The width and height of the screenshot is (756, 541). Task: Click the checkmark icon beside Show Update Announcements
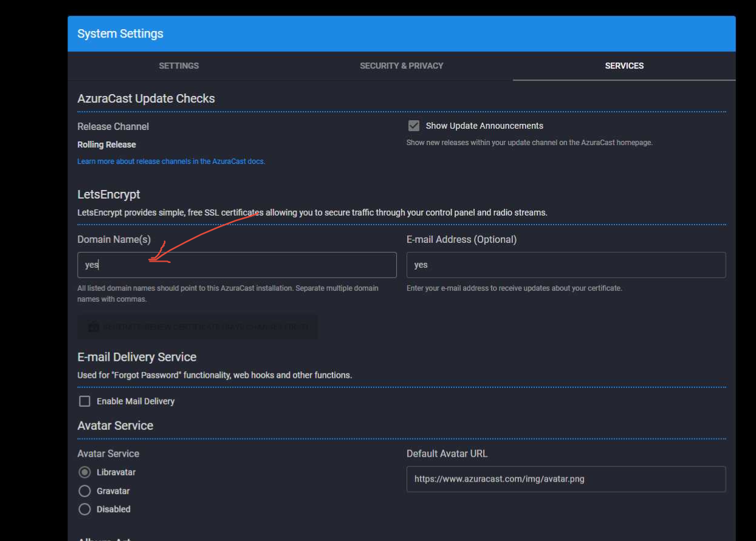pyautogui.click(x=414, y=126)
